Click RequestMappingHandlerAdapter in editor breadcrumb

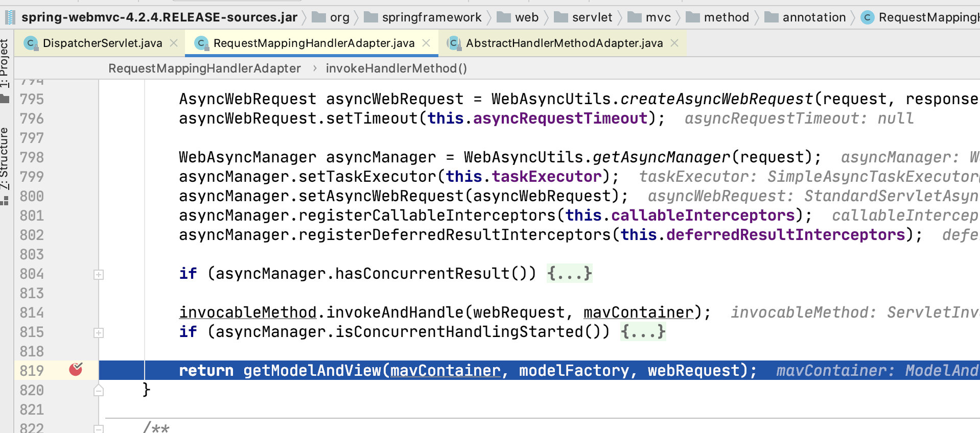(204, 68)
